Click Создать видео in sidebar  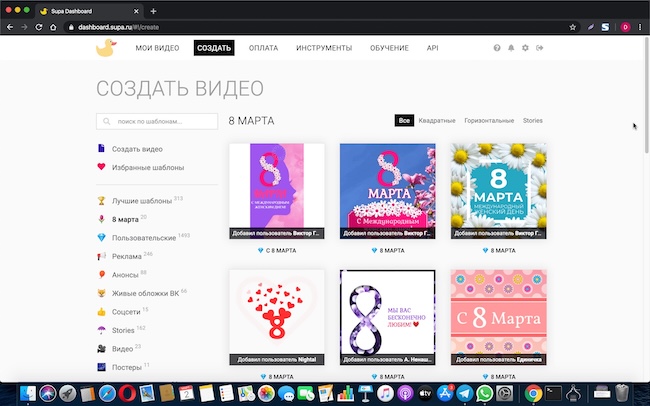point(137,149)
